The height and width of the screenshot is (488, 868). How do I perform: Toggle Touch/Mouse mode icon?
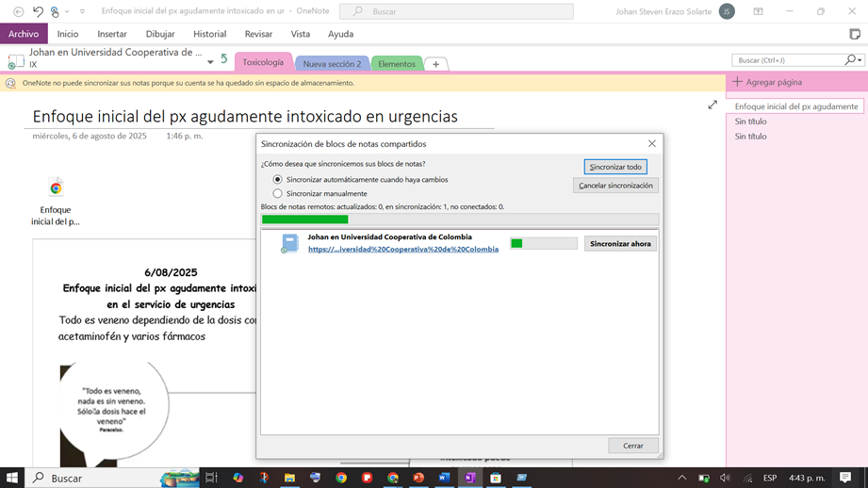(55, 11)
